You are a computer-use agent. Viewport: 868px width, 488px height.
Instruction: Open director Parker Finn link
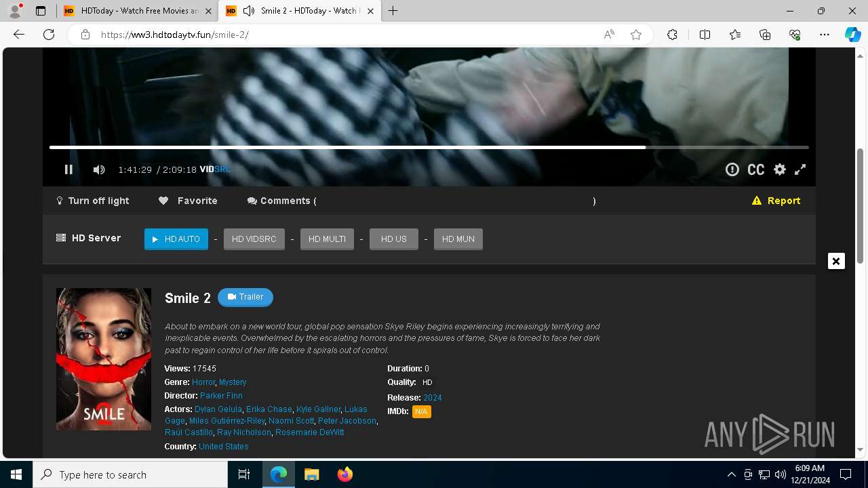point(221,396)
